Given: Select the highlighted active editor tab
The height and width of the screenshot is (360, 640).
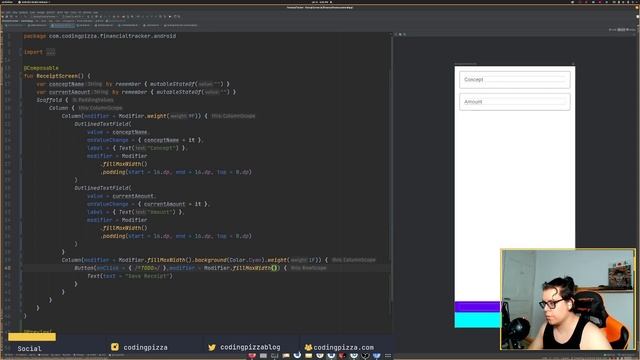Looking at the screenshot, I should (62, 25).
